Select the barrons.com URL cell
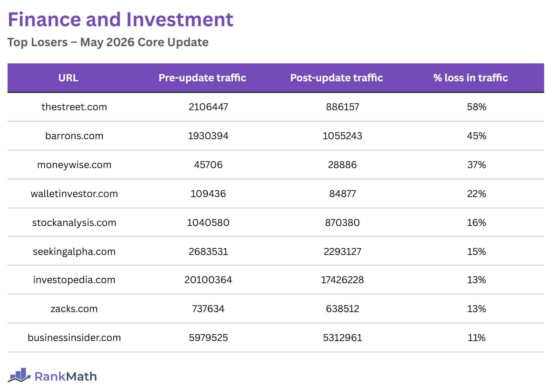The height and width of the screenshot is (392, 551). point(74,136)
